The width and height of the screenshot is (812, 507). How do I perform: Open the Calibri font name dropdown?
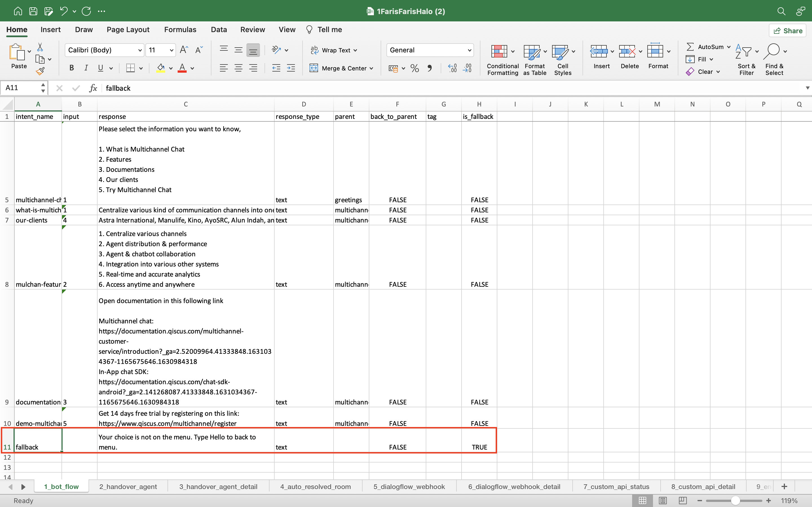140,50
